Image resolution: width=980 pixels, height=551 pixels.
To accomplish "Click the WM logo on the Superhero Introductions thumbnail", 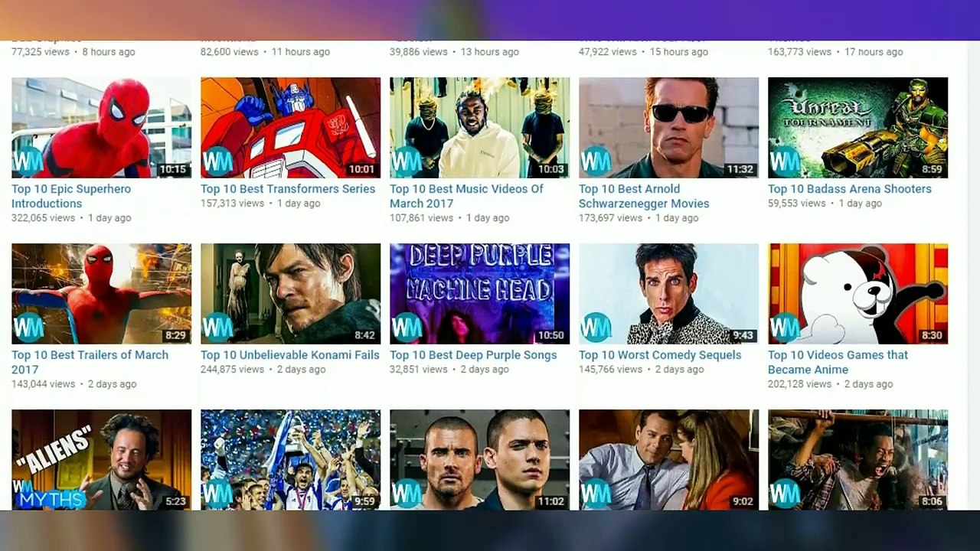I will click(28, 161).
